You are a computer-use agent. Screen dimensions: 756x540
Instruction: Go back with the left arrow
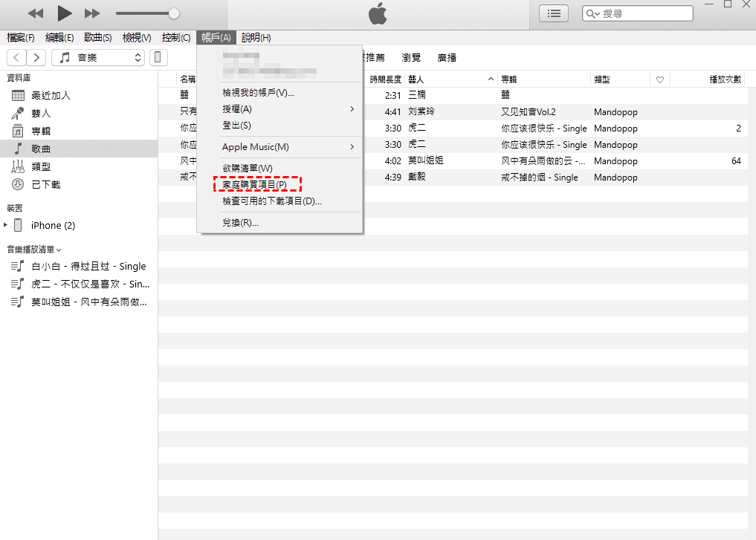[16, 57]
